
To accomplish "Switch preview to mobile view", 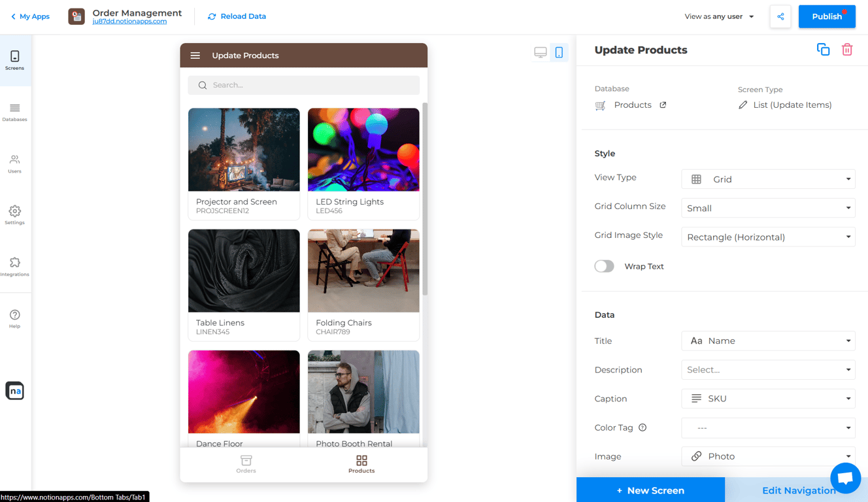I will pyautogui.click(x=559, y=52).
